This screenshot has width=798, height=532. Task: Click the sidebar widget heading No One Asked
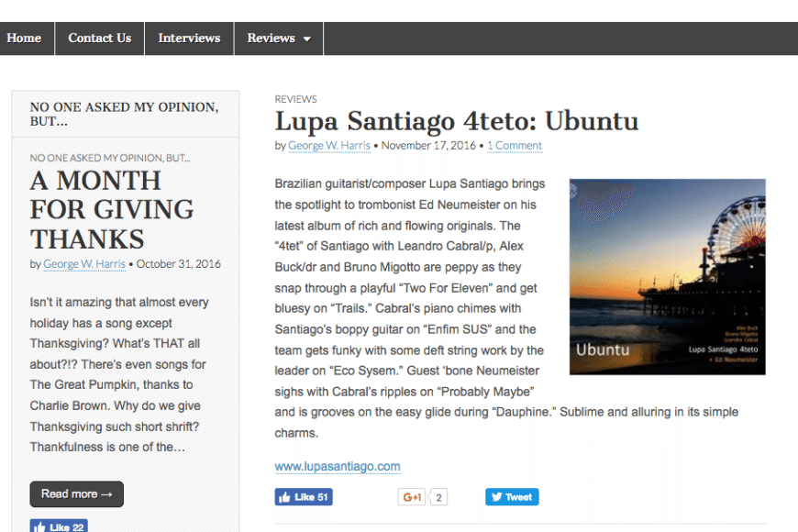[x=124, y=114]
